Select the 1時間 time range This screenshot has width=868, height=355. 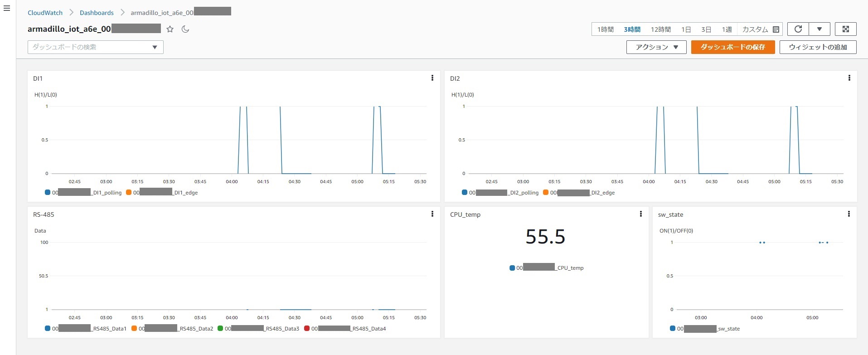click(605, 29)
